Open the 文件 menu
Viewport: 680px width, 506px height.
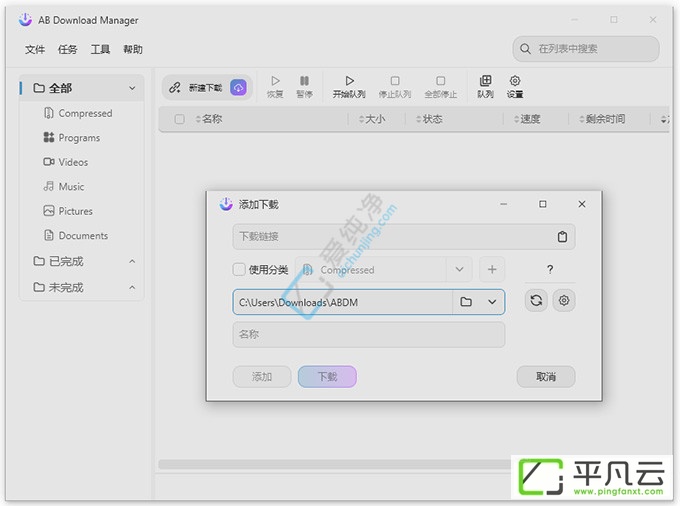[35, 49]
